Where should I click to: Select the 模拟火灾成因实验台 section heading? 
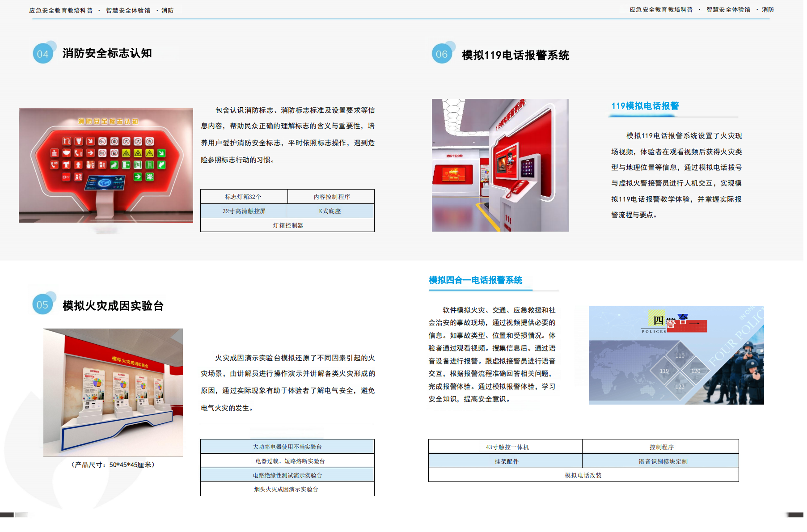[x=113, y=306]
